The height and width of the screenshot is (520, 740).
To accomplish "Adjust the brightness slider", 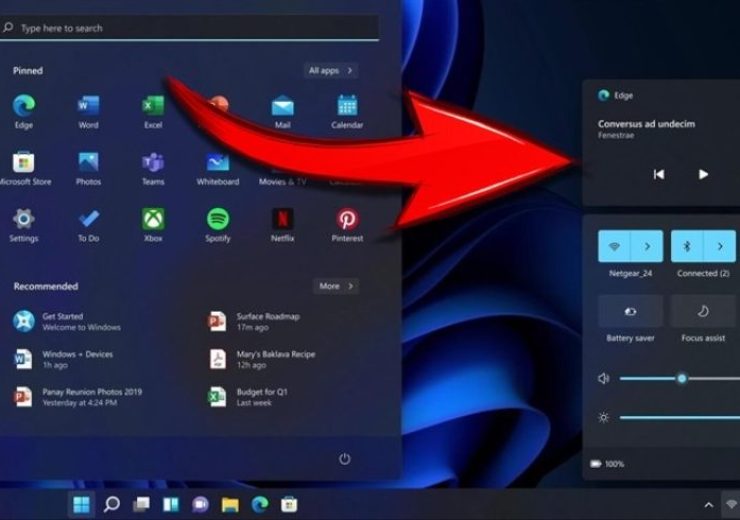I will pyautogui.click(x=680, y=418).
